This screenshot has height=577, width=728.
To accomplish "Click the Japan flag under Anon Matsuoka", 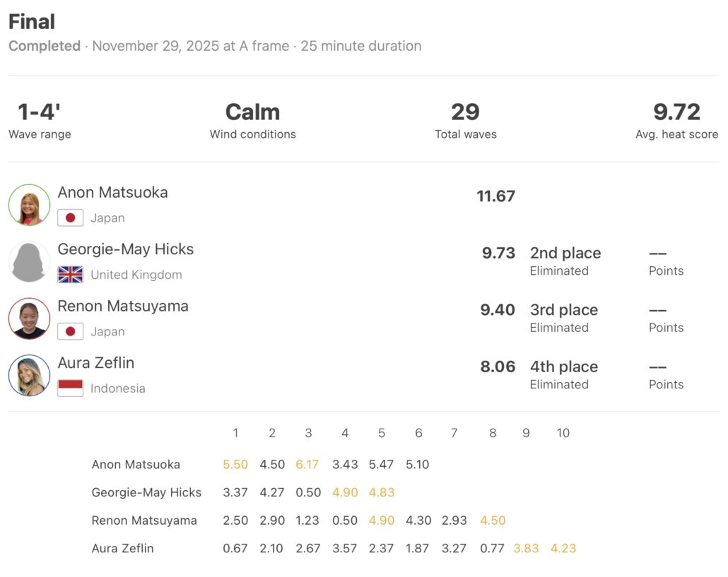I will [x=70, y=218].
